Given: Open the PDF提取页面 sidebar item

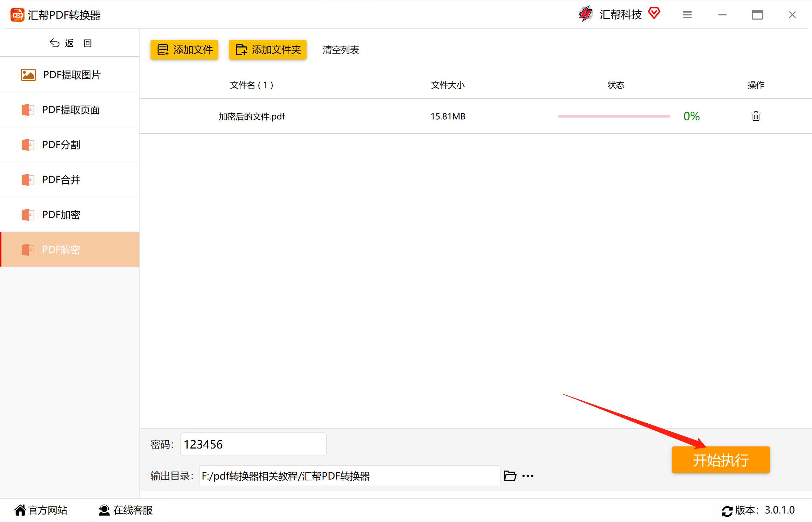Looking at the screenshot, I should point(70,110).
